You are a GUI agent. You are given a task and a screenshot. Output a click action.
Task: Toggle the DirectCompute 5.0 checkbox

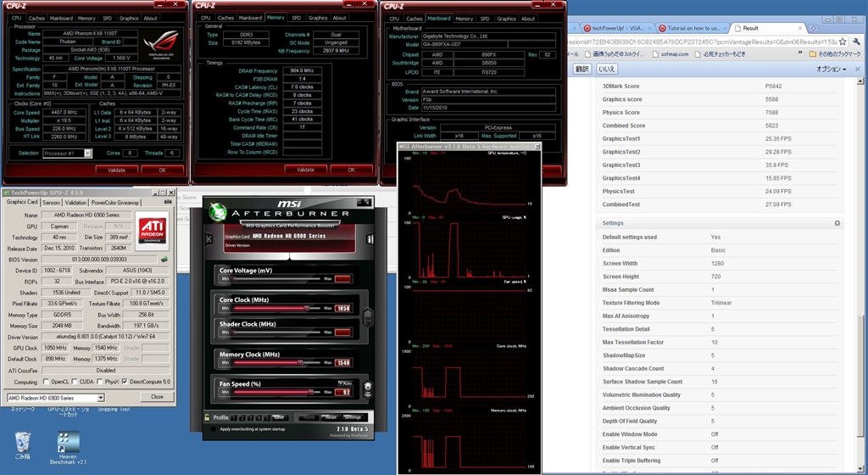125,382
